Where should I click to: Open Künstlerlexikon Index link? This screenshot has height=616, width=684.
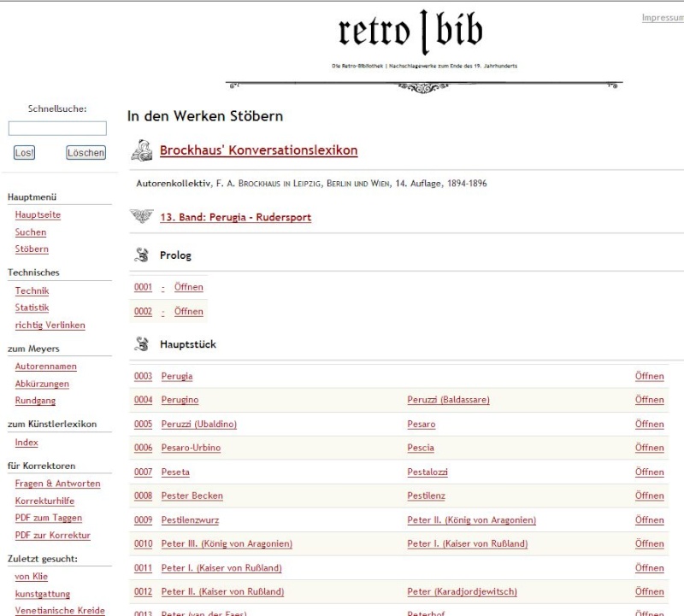[x=27, y=443]
